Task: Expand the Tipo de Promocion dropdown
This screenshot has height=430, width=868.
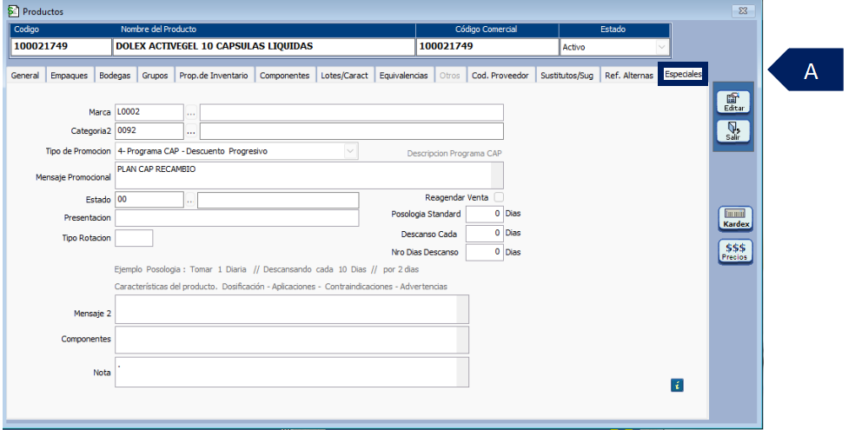Action: point(350,150)
